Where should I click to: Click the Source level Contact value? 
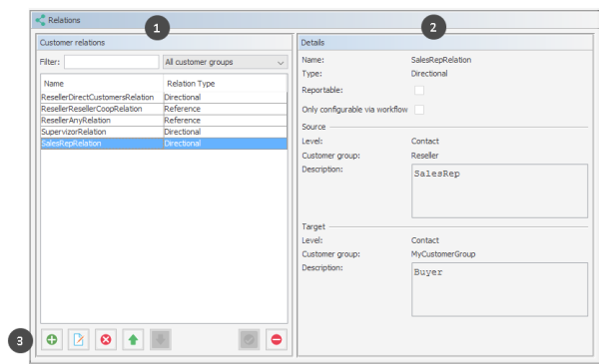pyautogui.click(x=425, y=142)
